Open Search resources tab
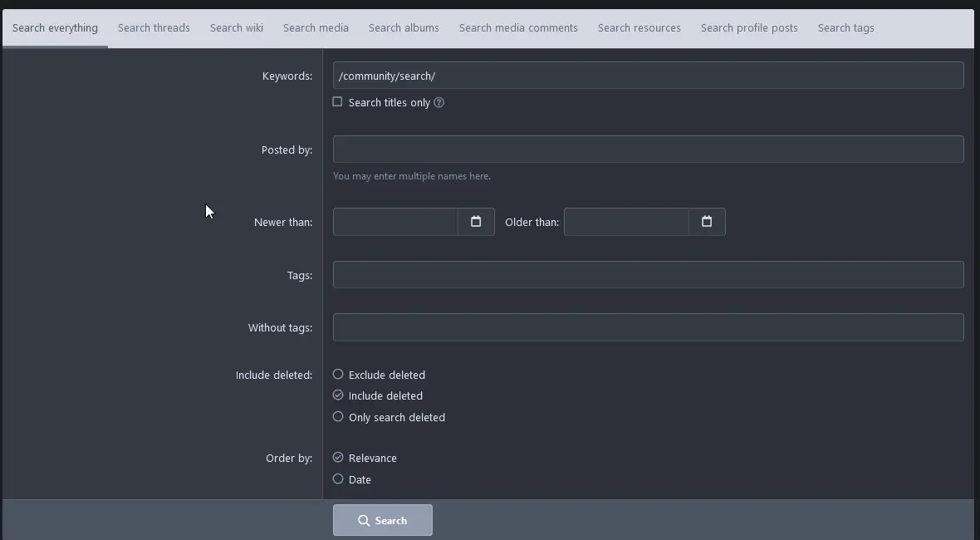Image resolution: width=980 pixels, height=540 pixels. (x=639, y=28)
